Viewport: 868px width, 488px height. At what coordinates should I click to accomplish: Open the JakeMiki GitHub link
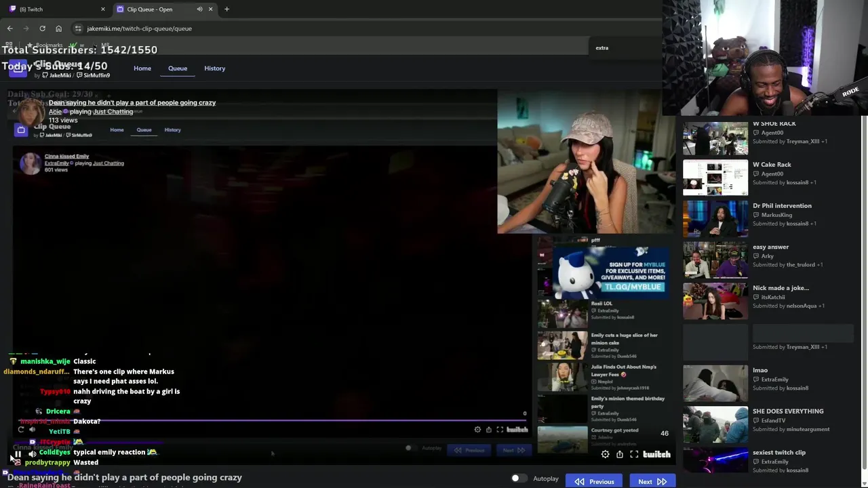[56, 75]
